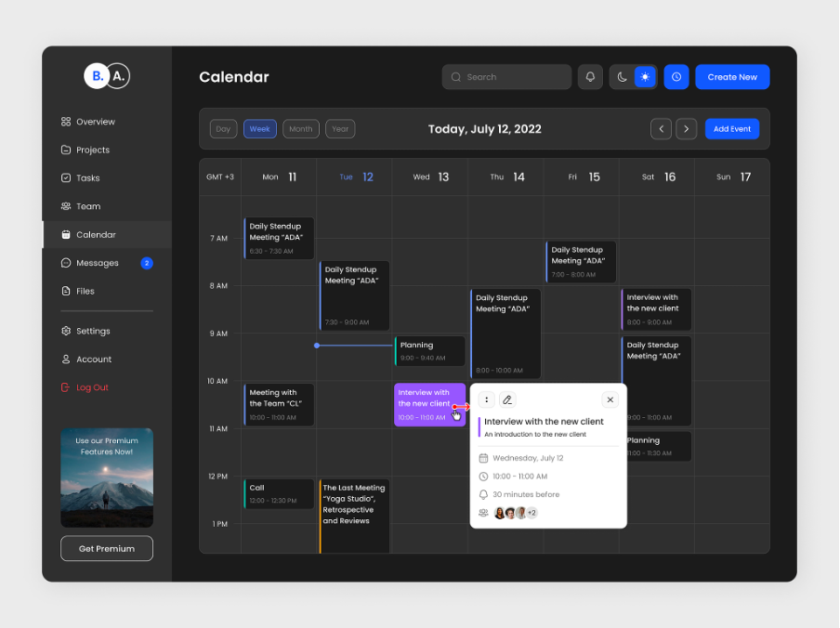Click the Account person icon
Image resolution: width=840 pixels, height=628 pixels.
tap(66, 360)
